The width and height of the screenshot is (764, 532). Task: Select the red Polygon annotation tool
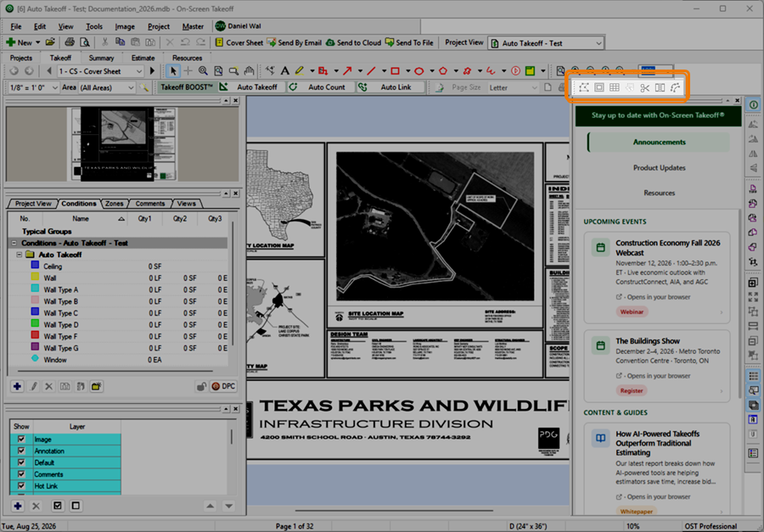[443, 71]
